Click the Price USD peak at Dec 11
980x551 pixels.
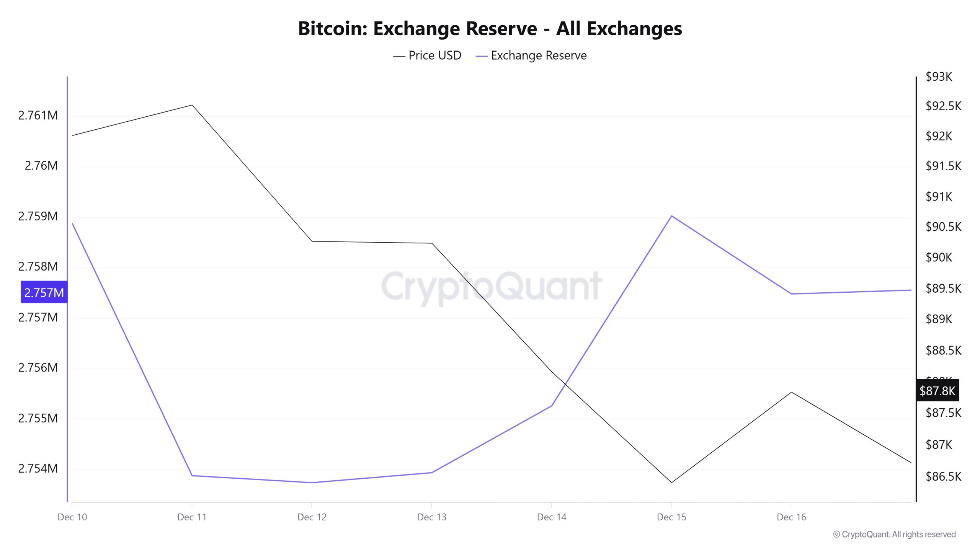click(192, 105)
